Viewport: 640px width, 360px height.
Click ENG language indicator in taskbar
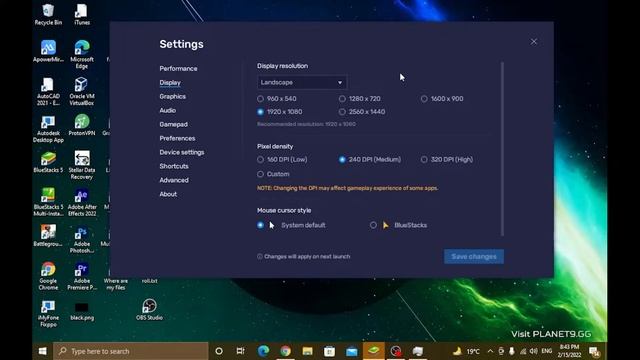click(547, 351)
